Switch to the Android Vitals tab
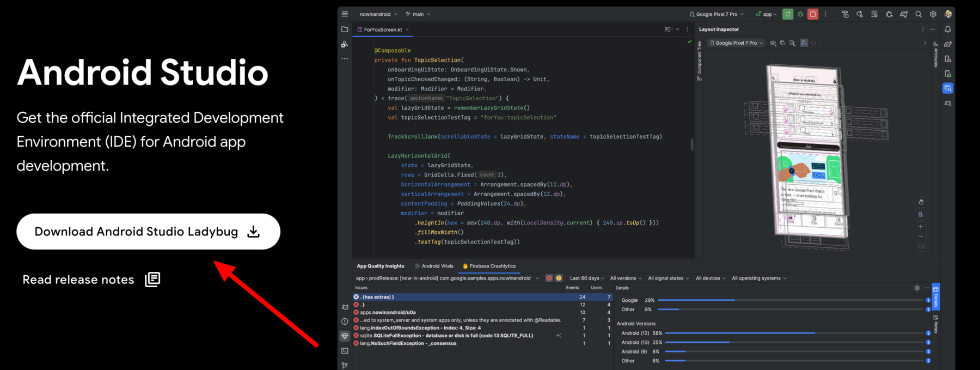The width and height of the screenshot is (980, 370). tap(434, 266)
